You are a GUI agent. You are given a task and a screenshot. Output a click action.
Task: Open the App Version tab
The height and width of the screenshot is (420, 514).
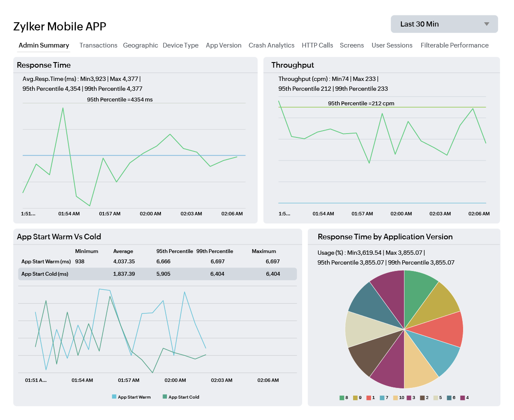(x=223, y=45)
